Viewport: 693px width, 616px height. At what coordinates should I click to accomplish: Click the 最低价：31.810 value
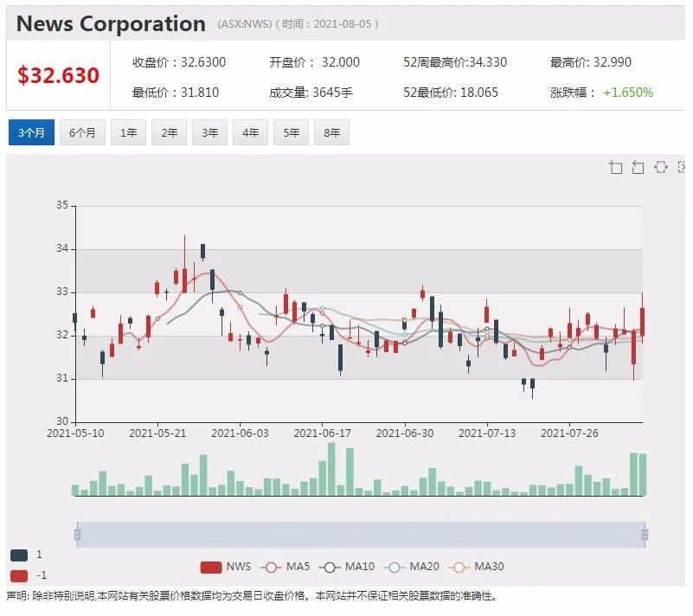coord(176,93)
